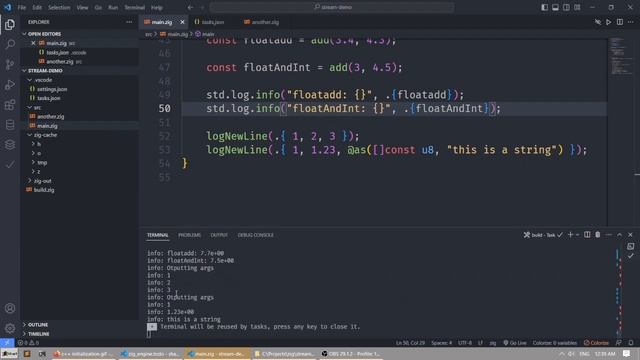Open the Search view in the activity bar
This screenshot has height=360, width=640.
[10, 44]
